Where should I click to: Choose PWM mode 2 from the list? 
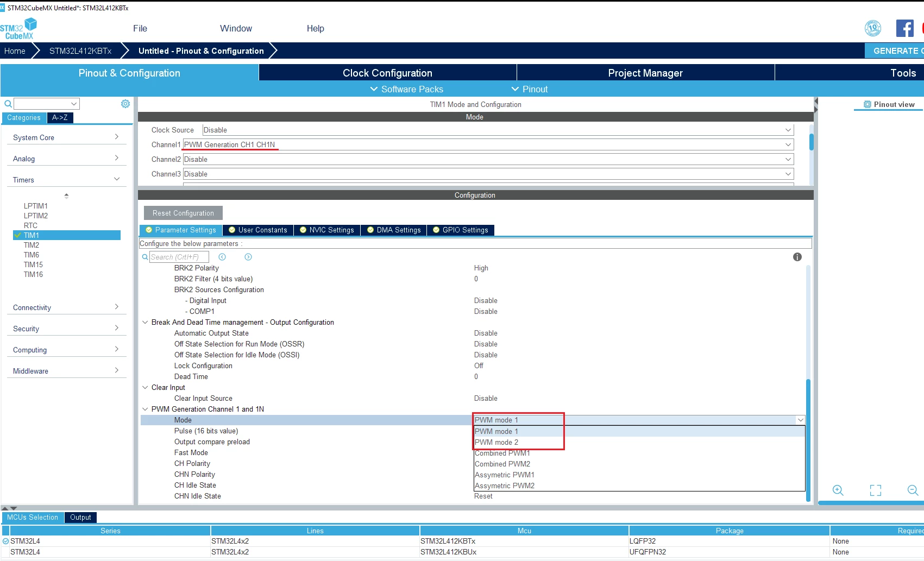[639, 442]
